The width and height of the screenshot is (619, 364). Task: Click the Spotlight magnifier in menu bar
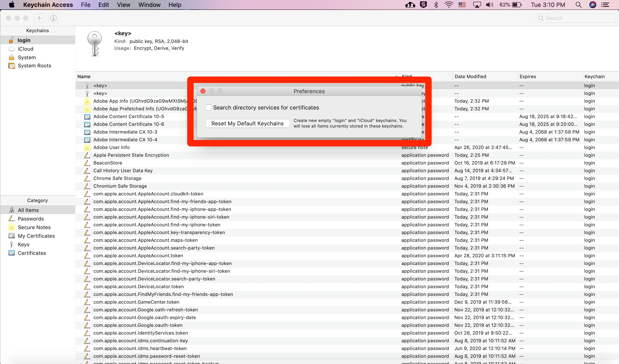[x=578, y=5]
